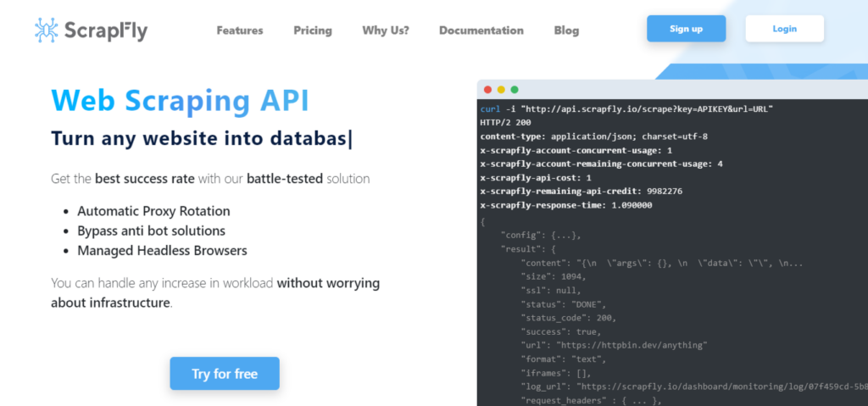Open the Documentation link in the navbar

[x=481, y=31]
